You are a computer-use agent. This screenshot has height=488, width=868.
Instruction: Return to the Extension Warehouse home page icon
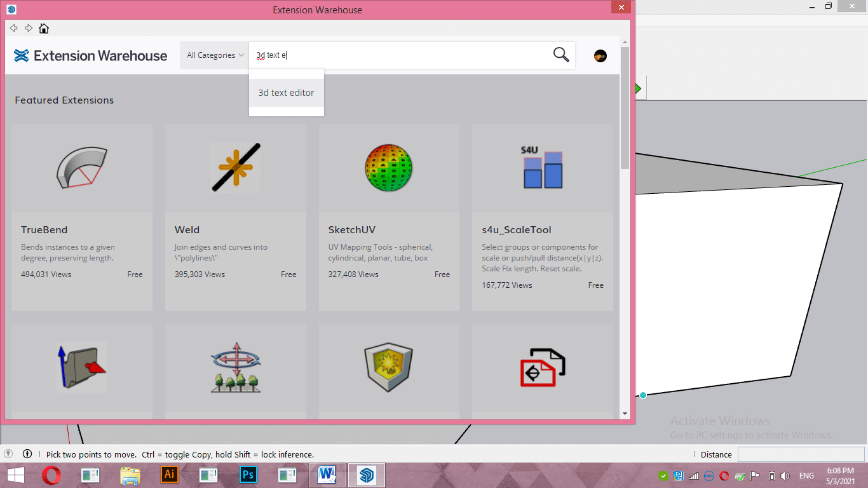coord(44,28)
